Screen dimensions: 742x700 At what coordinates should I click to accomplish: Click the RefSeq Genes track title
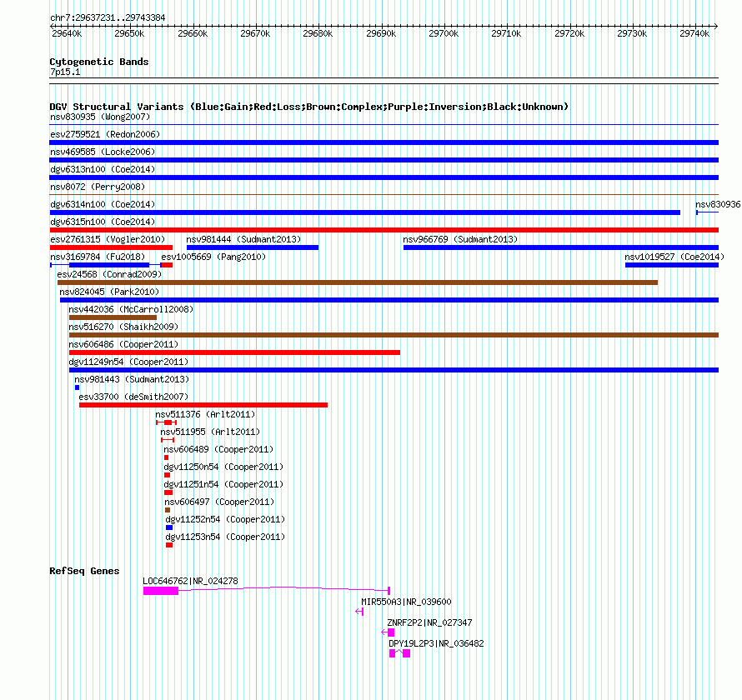(x=85, y=571)
